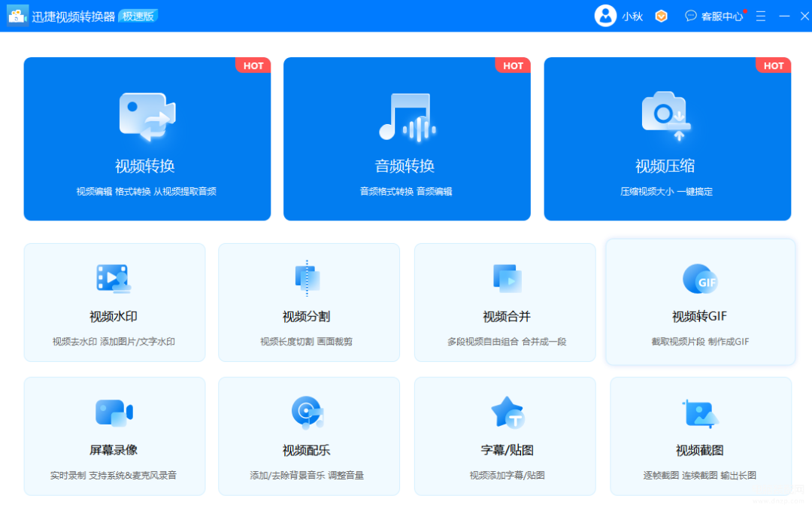Click the 视频转GIF round GIF icon
The image size is (812, 511).
coord(700,278)
